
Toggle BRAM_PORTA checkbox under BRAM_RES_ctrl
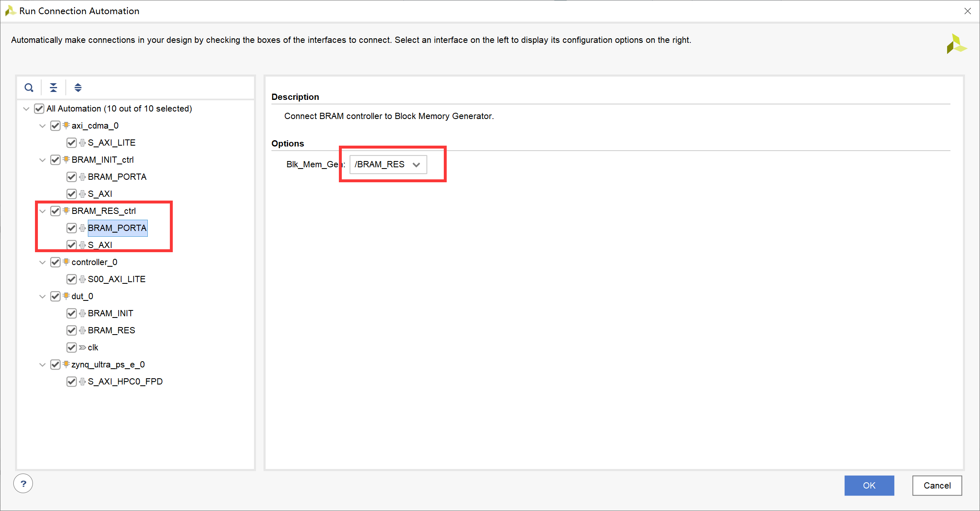72,228
